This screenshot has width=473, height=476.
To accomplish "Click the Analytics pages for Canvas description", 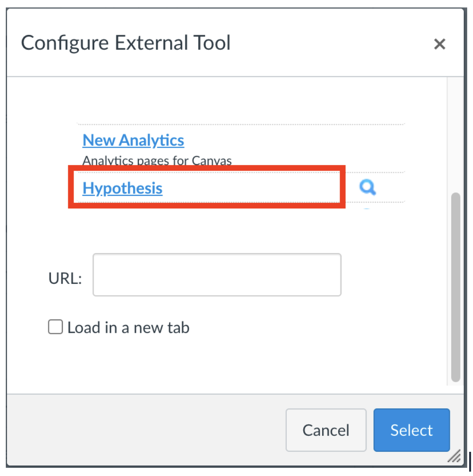I will (x=157, y=161).
